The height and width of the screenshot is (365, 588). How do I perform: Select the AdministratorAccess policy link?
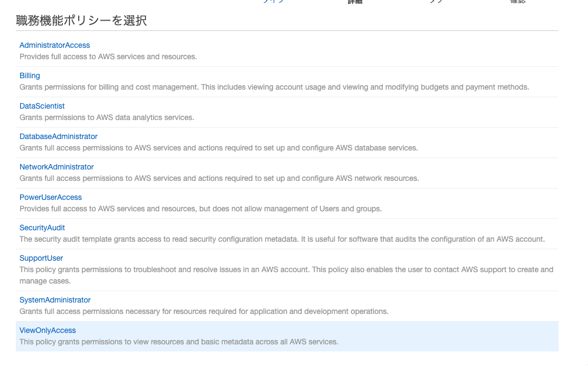pos(54,45)
